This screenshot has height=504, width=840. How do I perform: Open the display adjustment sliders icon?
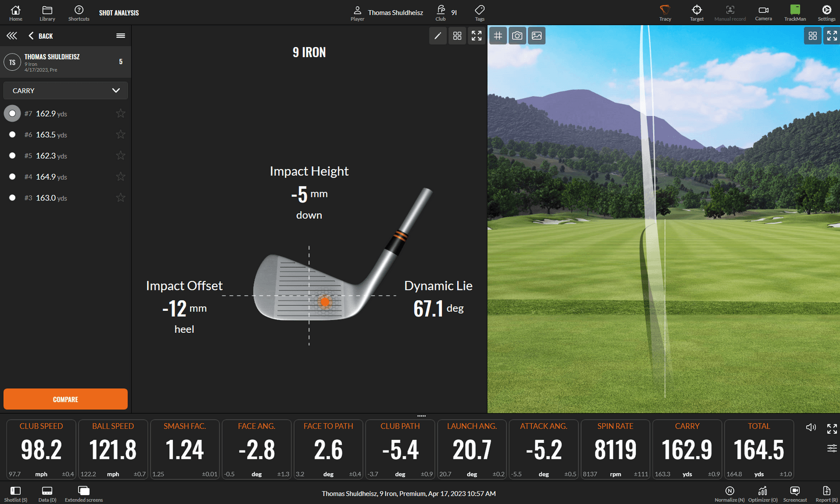coord(832,449)
